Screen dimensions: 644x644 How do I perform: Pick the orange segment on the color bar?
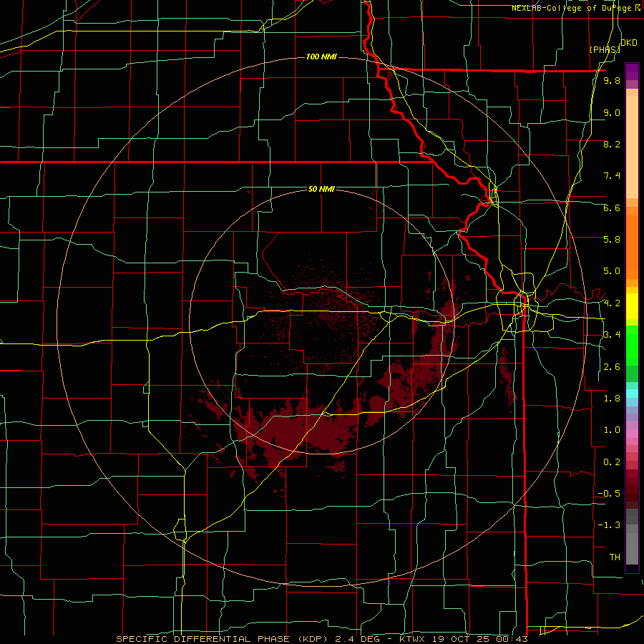632,246
